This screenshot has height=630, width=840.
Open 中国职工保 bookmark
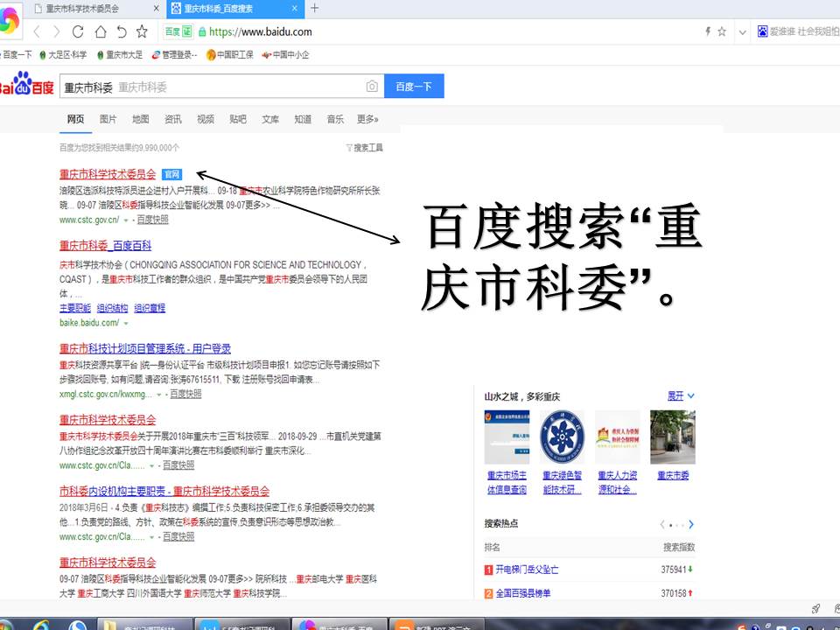pyautogui.click(x=230, y=54)
